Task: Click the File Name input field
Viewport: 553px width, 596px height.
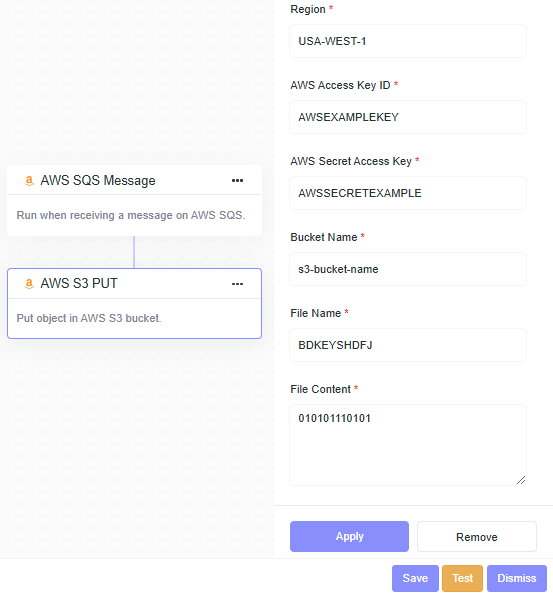Action: 408,345
